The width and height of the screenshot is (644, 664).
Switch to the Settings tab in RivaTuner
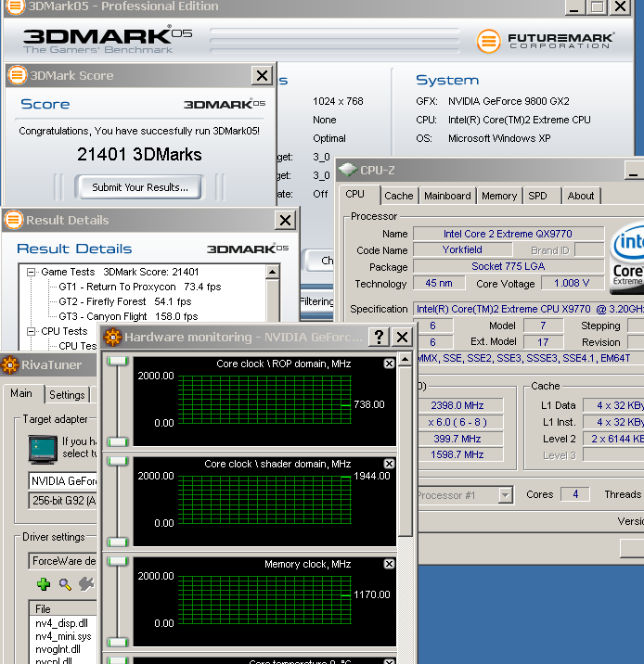pyautogui.click(x=67, y=395)
